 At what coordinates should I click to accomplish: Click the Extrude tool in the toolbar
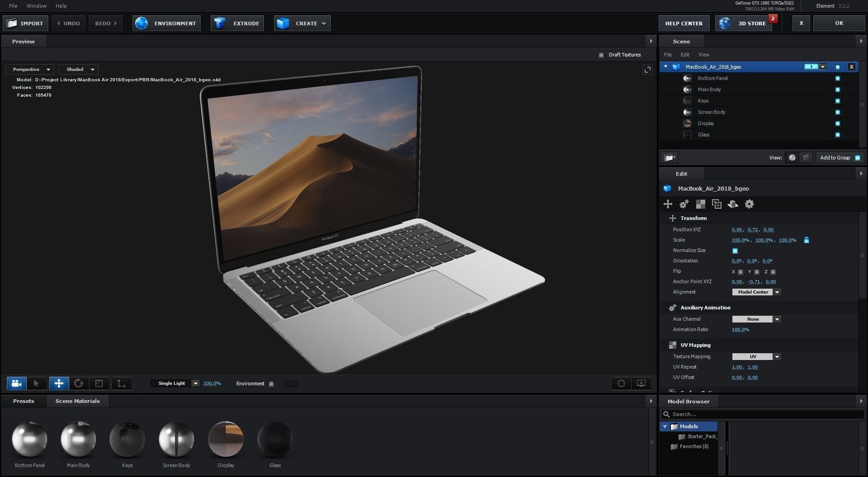click(237, 23)
